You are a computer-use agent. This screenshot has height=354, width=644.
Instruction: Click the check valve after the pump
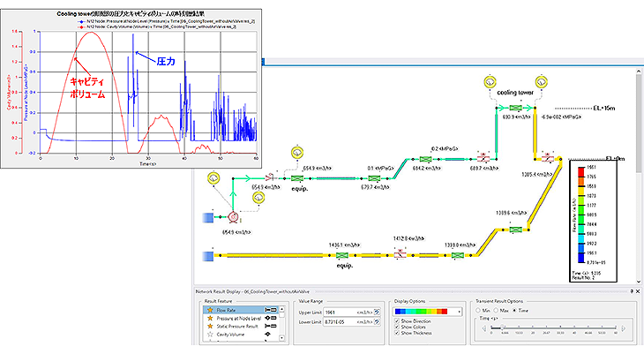click(x=270, y=178)
